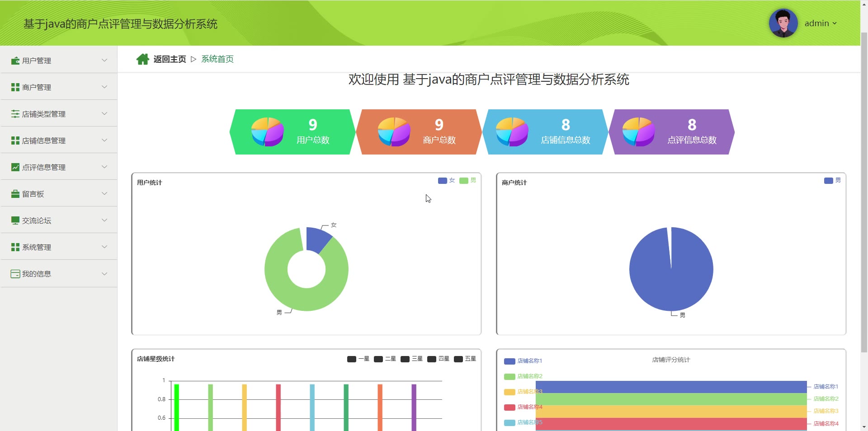
Task: Toggle 女 legend in 用户统计 chart
Action: pyautogui.click(x=447, y=180)
